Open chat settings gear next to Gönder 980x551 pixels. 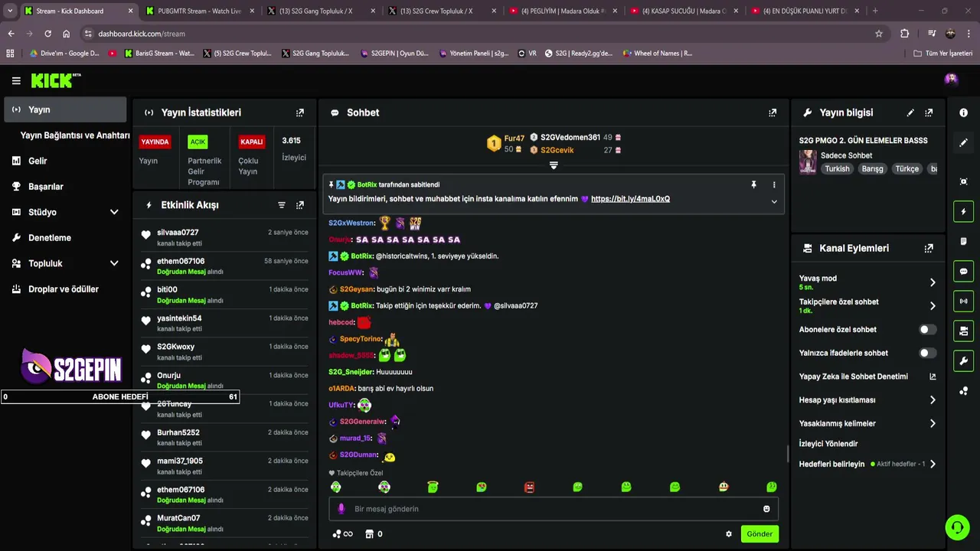click(x=729, y=534)
